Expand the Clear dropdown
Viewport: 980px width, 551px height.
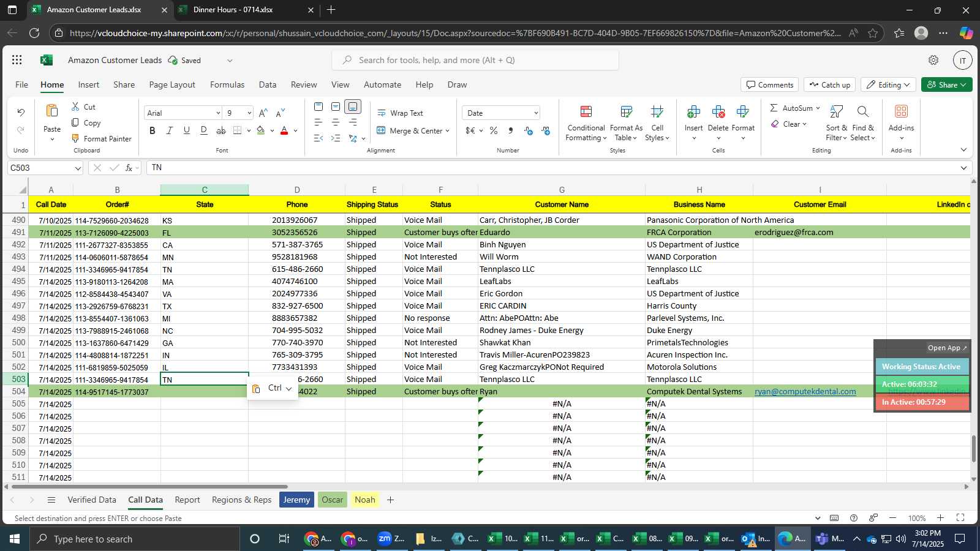click(x=804, y=124)
